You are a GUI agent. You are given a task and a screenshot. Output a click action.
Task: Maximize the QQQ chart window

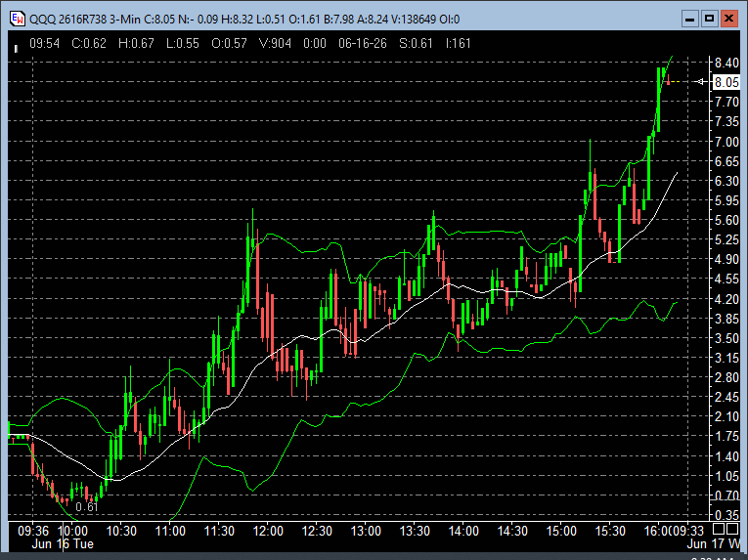click(x=709, y=19)
